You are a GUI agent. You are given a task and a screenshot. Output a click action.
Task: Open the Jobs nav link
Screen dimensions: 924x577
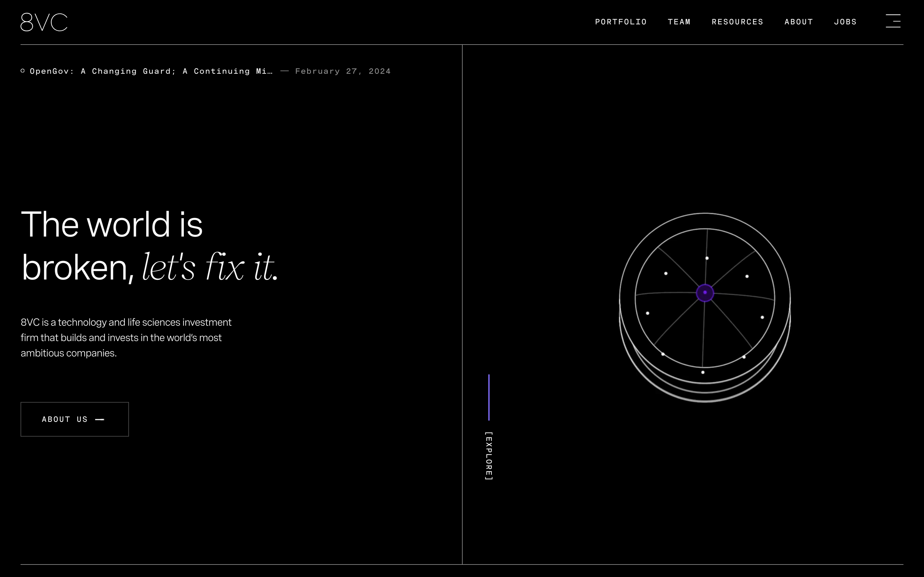845,22
